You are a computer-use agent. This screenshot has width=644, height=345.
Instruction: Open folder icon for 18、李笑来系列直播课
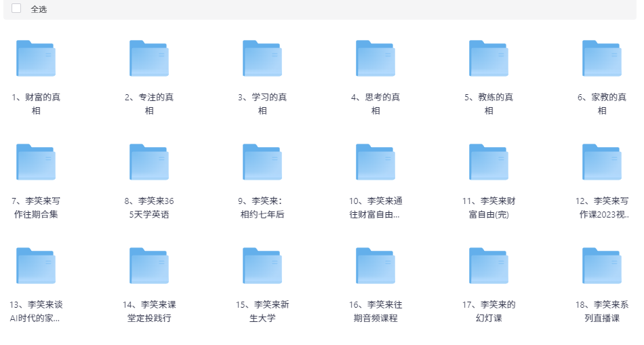coord(602,266)
